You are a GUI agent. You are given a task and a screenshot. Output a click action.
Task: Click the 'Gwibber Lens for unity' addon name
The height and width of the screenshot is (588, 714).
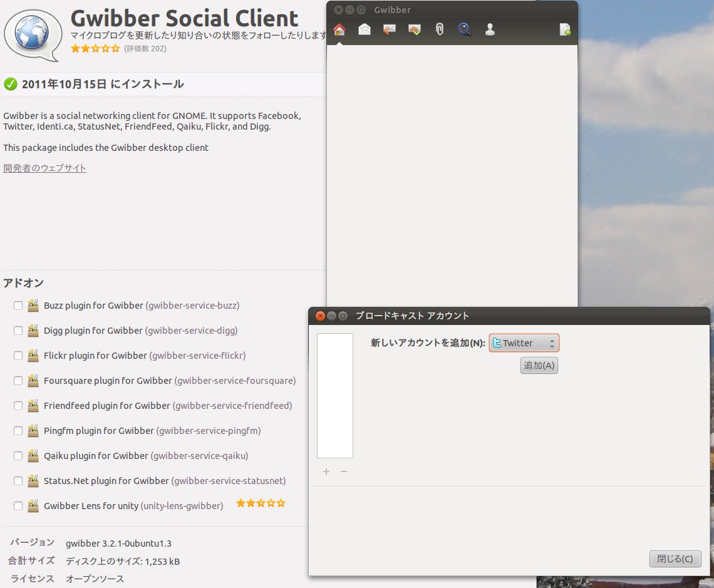pyautogui.click(x=91, y=505)
